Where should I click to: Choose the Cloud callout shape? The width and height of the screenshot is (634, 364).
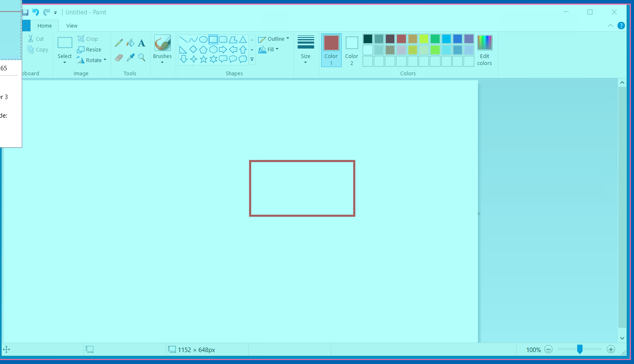[243, 59]
